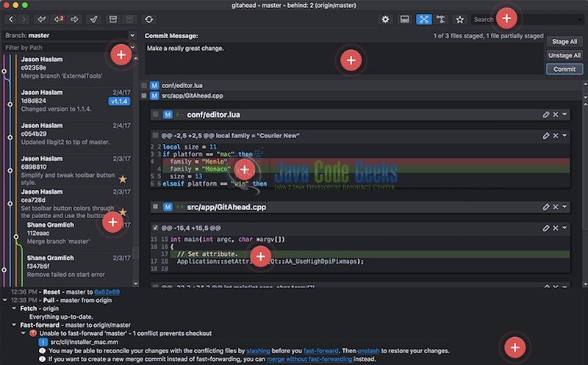Screen dimensions: 588x365
Task: Select commit 1d8d824 Changed version to 1.1.4
Action: point(75,101)
